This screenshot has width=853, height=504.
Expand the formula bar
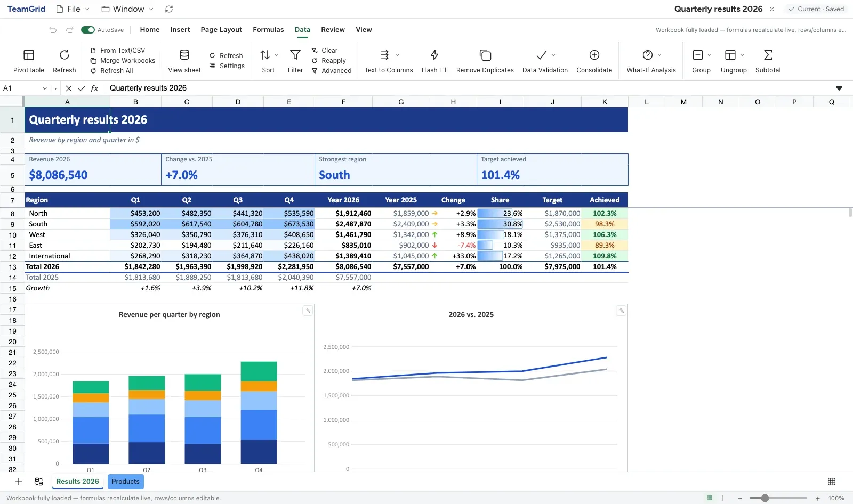[839, 88]
